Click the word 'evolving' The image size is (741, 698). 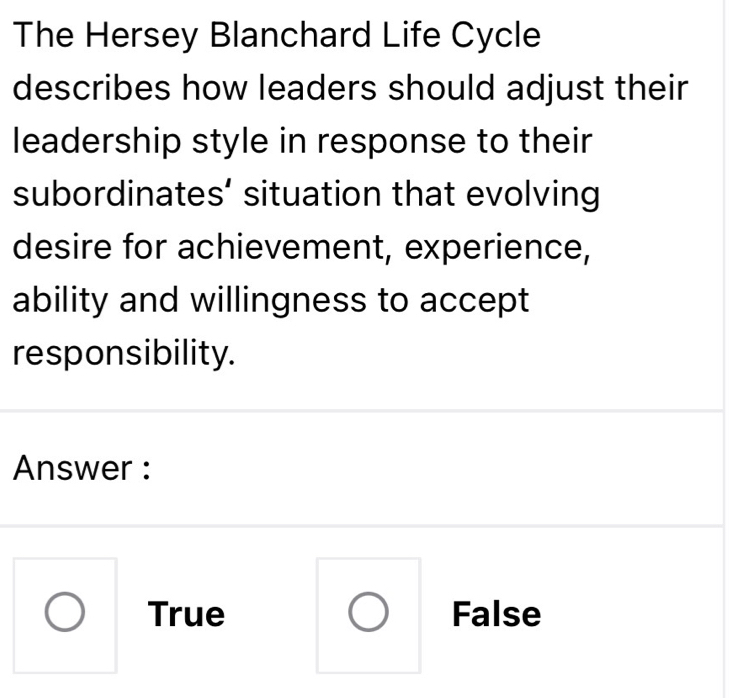pos(540,194)
